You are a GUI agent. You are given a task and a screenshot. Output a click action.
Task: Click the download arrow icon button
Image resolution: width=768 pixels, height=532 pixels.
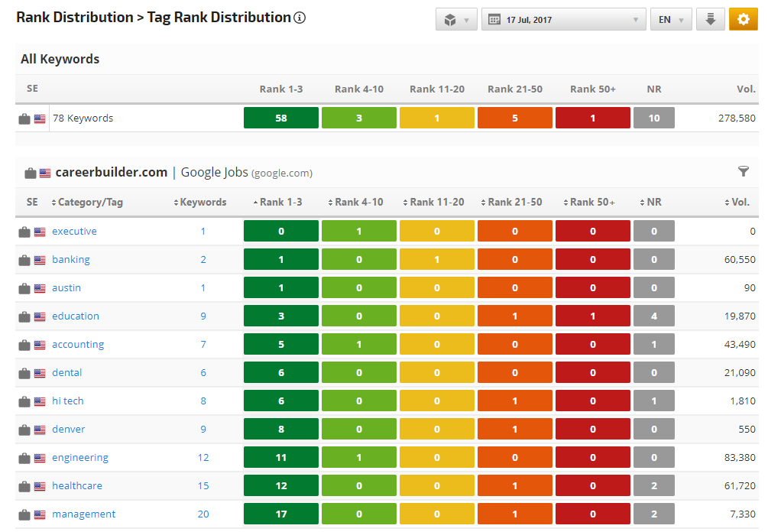tap(710, 20)
